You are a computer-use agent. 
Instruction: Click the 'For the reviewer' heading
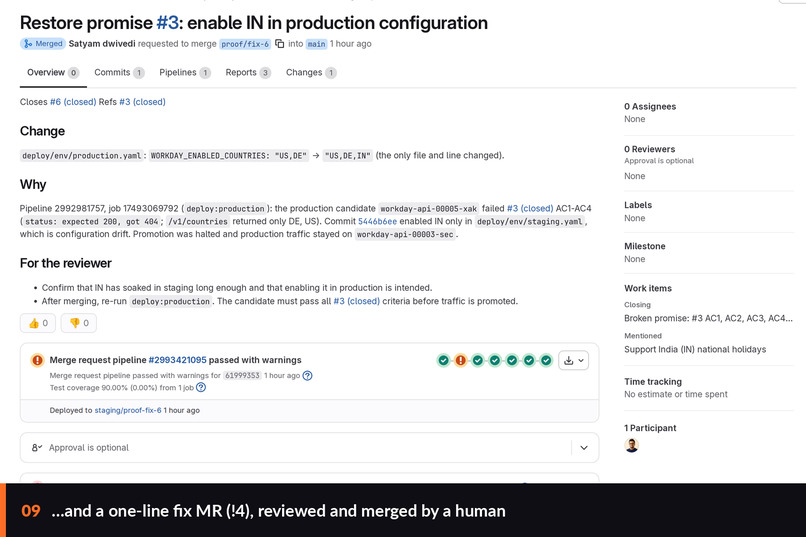(66, 263)
